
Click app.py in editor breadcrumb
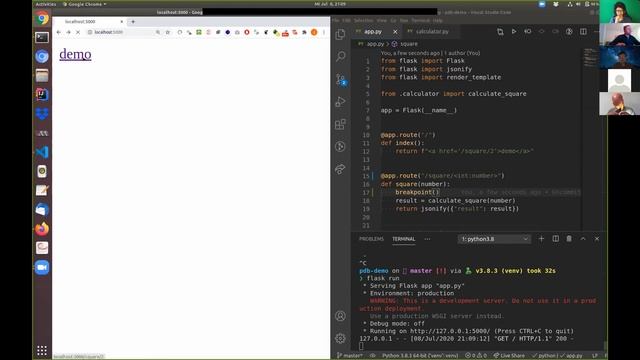click(375, 44)
